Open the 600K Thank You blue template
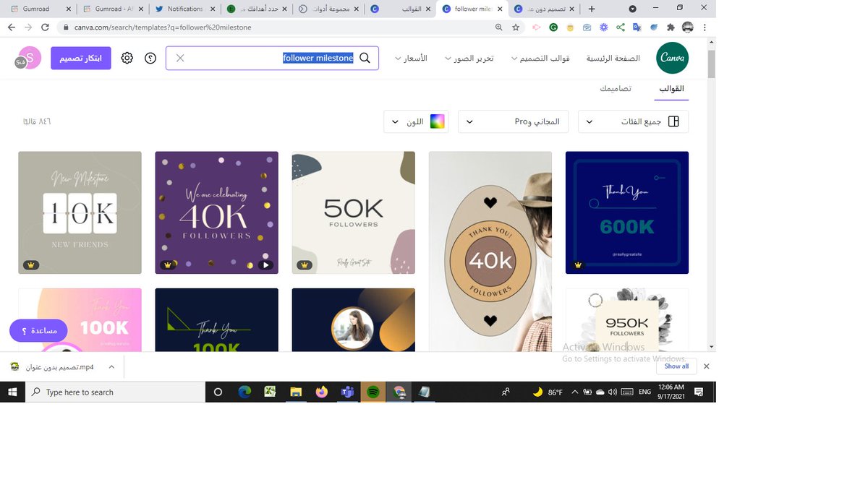Viewport: 868px width, 503px height. pos(627,212)
